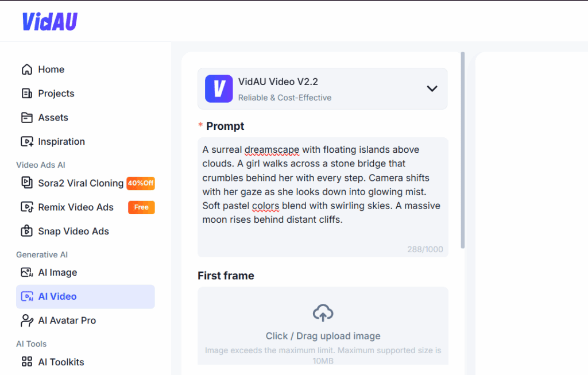588x375 pixels.
Task: Click the Projects icon in sidebar
Action: pos(26,94)
